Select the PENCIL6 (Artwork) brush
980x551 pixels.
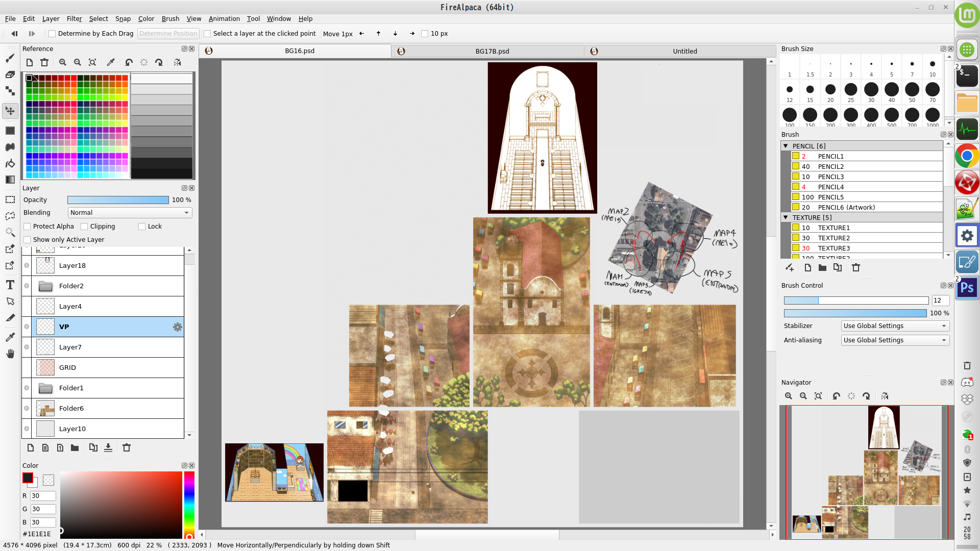(x=867, y=207)
